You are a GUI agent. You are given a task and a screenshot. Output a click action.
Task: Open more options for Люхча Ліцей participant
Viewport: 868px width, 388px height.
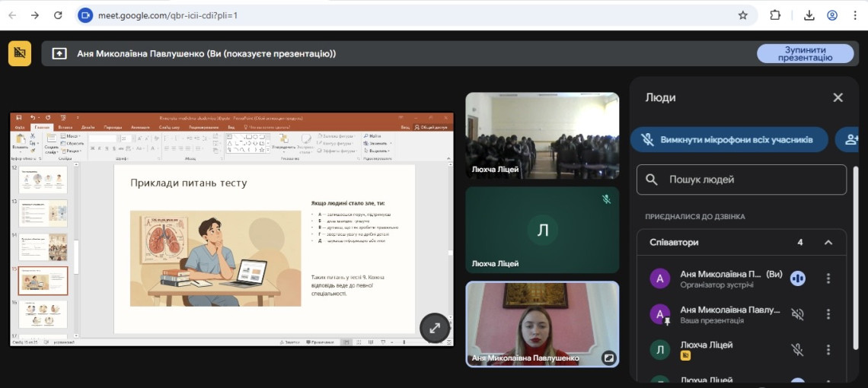coord(828,350)
